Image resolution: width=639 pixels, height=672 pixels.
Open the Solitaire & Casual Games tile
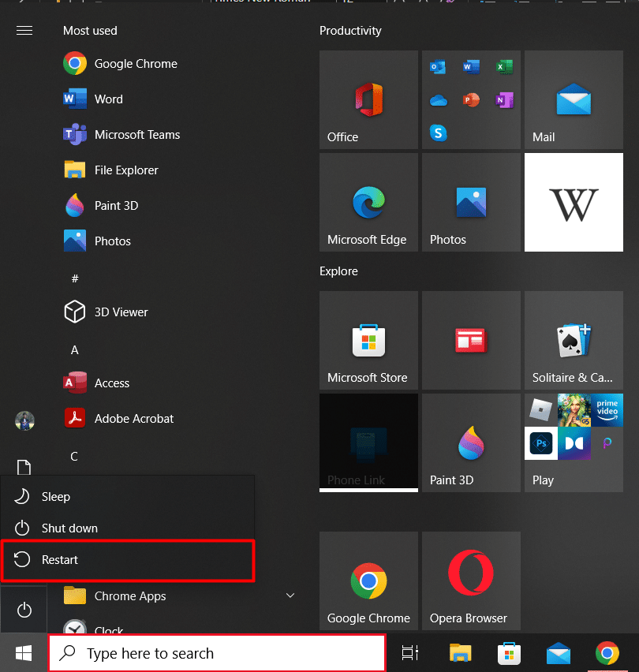tap(574, 340)
